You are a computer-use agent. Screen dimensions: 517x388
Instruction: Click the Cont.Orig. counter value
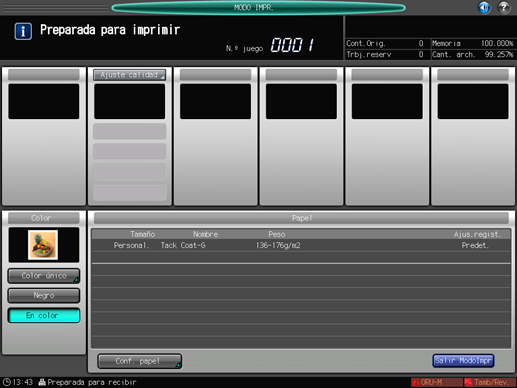click(x=421, y=43)
